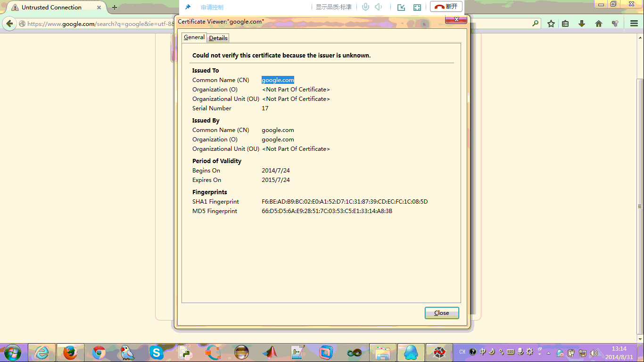This screenshot has height=362, width=644.
Task: Launch Internet Explorer from the taskbar
Action: click(42, 352)
